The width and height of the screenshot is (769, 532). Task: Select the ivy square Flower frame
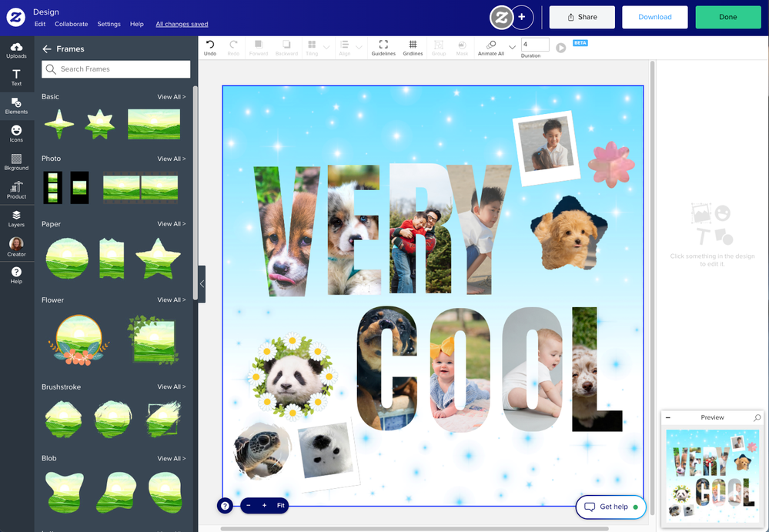click(x=152, y=340)
